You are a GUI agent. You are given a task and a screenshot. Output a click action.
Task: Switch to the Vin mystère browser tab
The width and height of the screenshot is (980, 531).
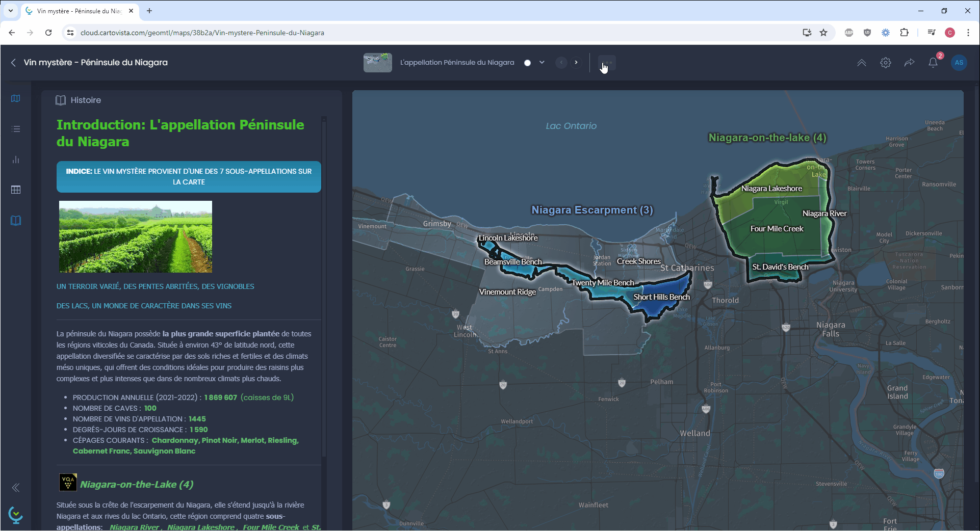[80, 11]
